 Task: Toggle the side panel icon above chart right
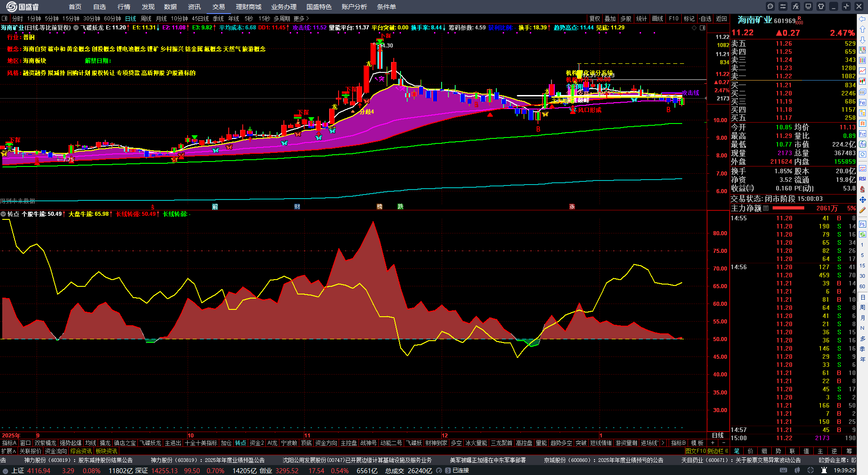point(703,28)
